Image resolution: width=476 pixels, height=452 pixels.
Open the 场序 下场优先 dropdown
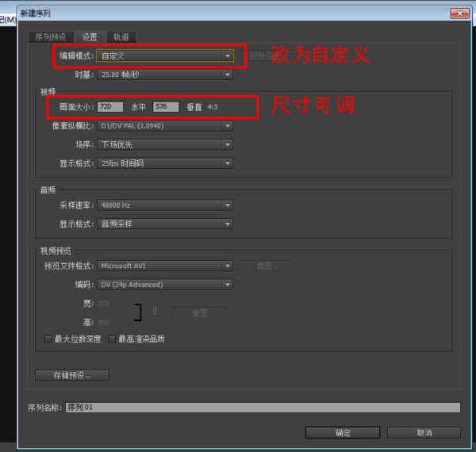click(x=165, y=144)
